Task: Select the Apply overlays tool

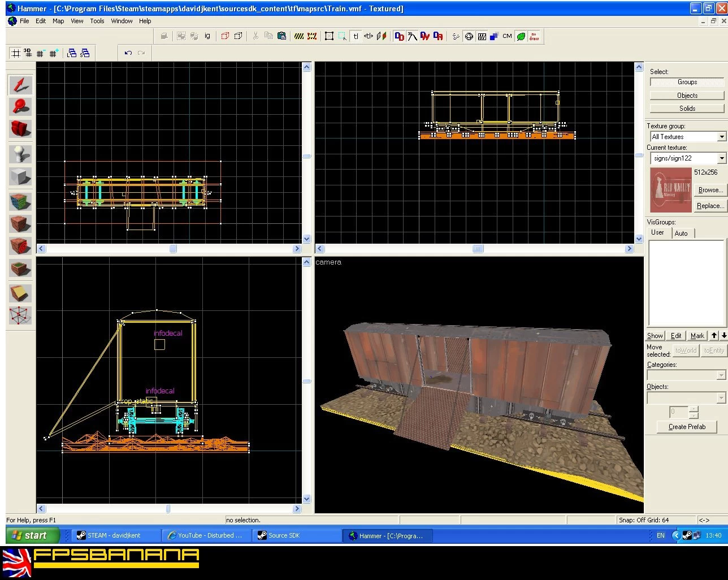Action: click(x=20, y=269)
